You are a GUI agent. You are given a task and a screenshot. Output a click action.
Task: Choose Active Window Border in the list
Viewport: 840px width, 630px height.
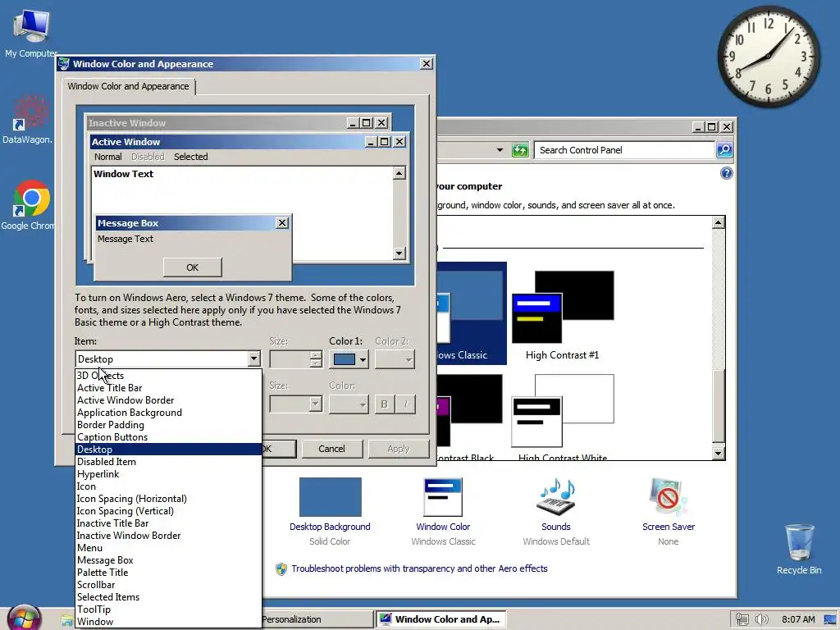pos(168,400)
